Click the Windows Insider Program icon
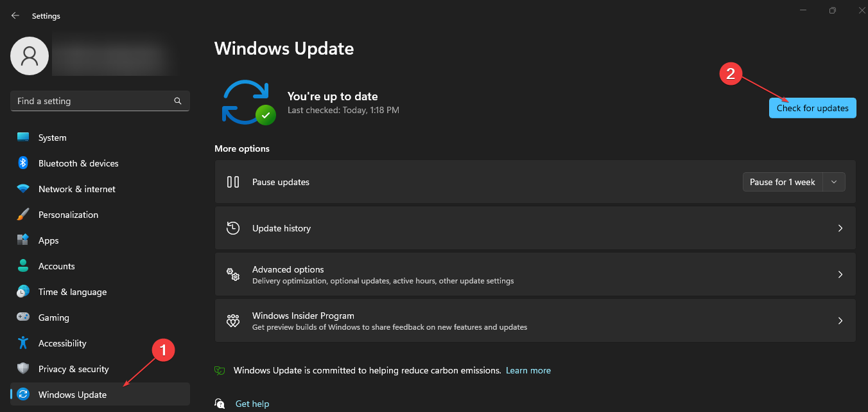 click(233, 321)
